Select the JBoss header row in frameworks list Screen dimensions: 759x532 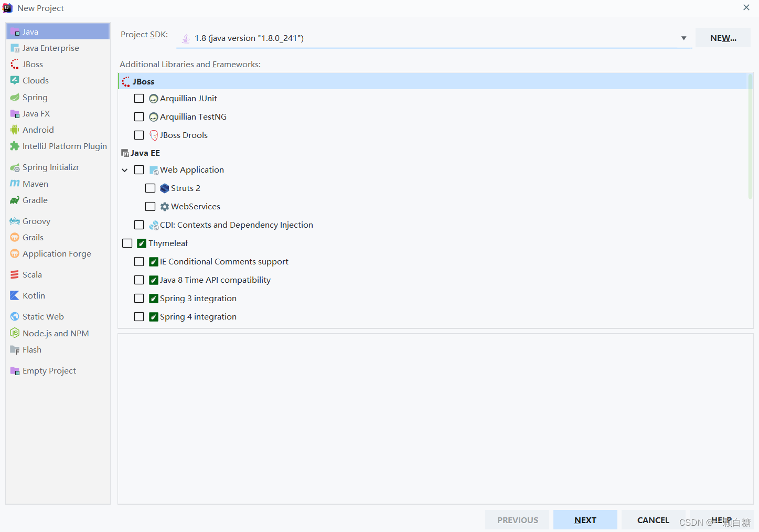click(433, 82)
